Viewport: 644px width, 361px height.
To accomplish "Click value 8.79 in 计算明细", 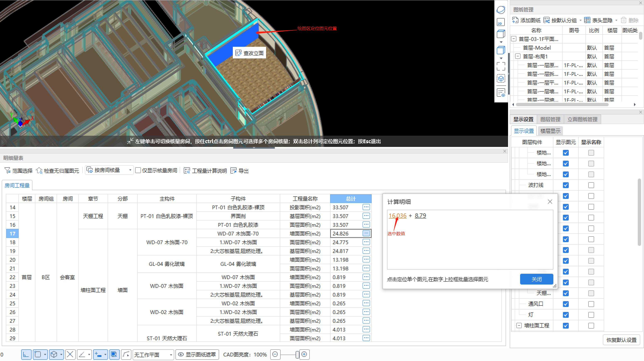I will tap(420, 216).
